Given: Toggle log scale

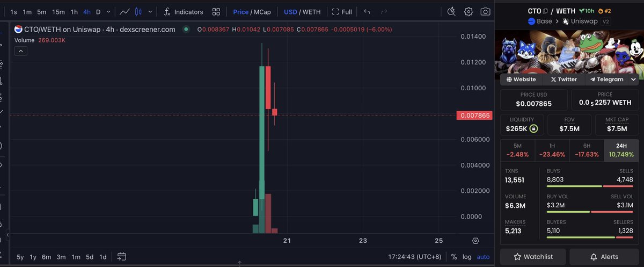Looking at the screenshot, I should coord(467,257).
